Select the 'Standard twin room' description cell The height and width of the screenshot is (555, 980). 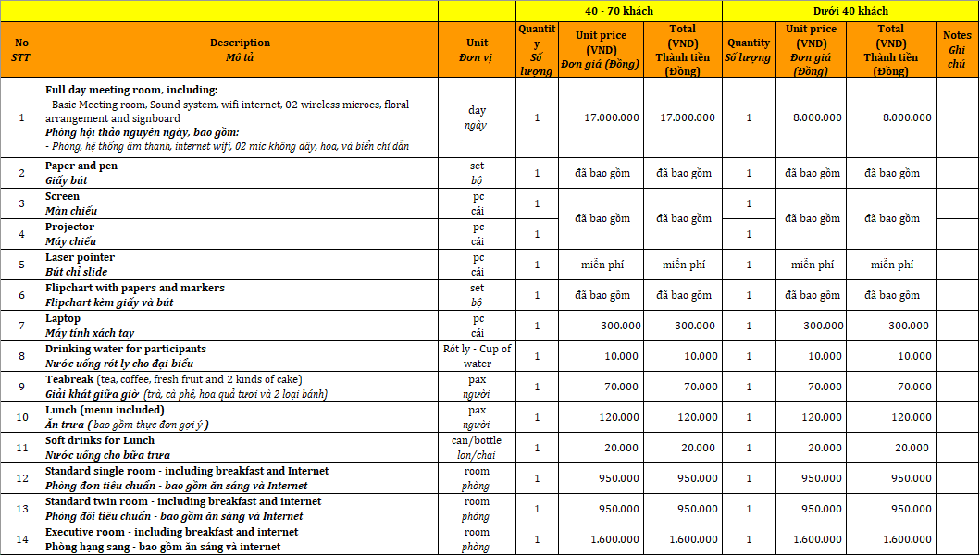[x=241, y=510]
